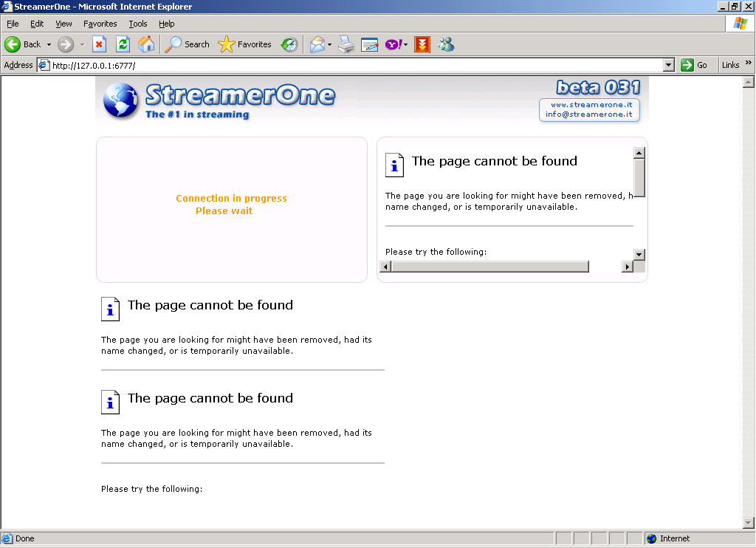This screenshot has width=756, height=548.
Task: Click the main page scroll down arrow
Action: coord(749,522)
